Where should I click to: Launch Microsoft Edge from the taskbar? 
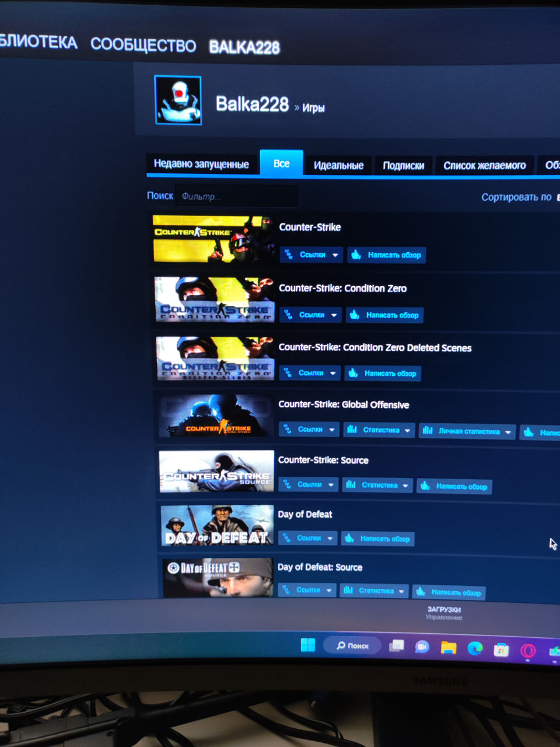pyautogui.click(x=475, y=648)
